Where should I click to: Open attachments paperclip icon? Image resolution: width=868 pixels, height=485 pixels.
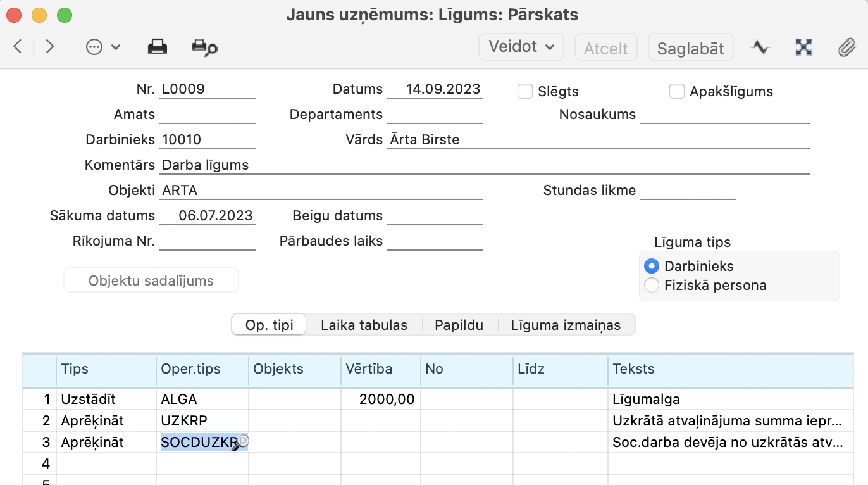846,47
